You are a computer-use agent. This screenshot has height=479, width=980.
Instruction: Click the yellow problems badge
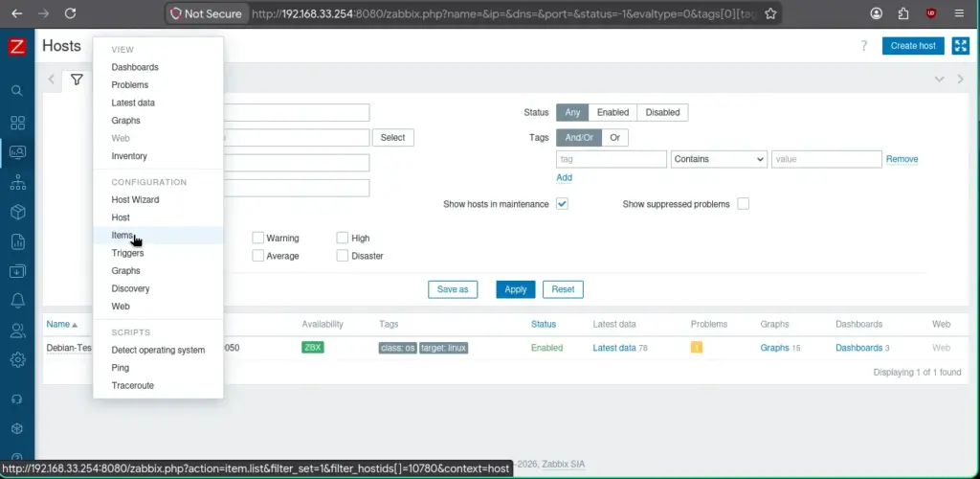[x=697, y=348]
